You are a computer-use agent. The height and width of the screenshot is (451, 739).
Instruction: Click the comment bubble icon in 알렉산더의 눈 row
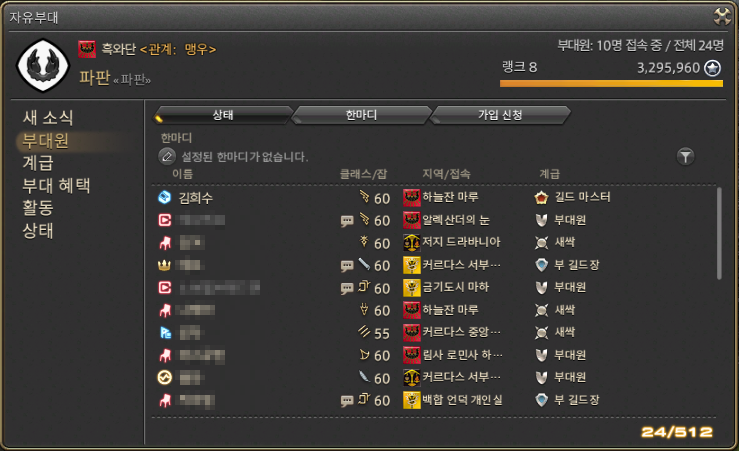click(347, 221)
